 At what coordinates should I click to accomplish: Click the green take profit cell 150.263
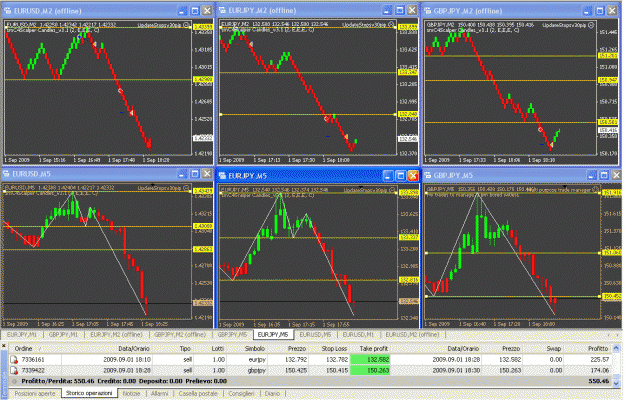click(x=370, y=371)
